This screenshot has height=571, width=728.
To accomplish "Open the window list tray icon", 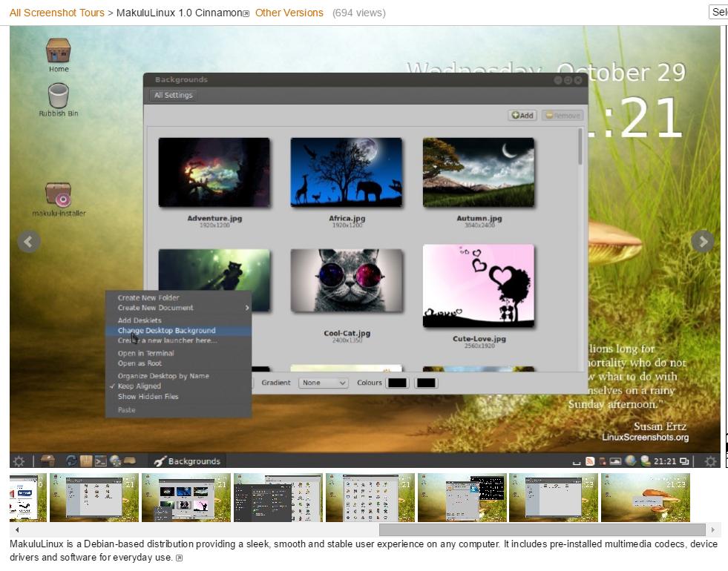I will pyautogui.click(x=684, y=461).
